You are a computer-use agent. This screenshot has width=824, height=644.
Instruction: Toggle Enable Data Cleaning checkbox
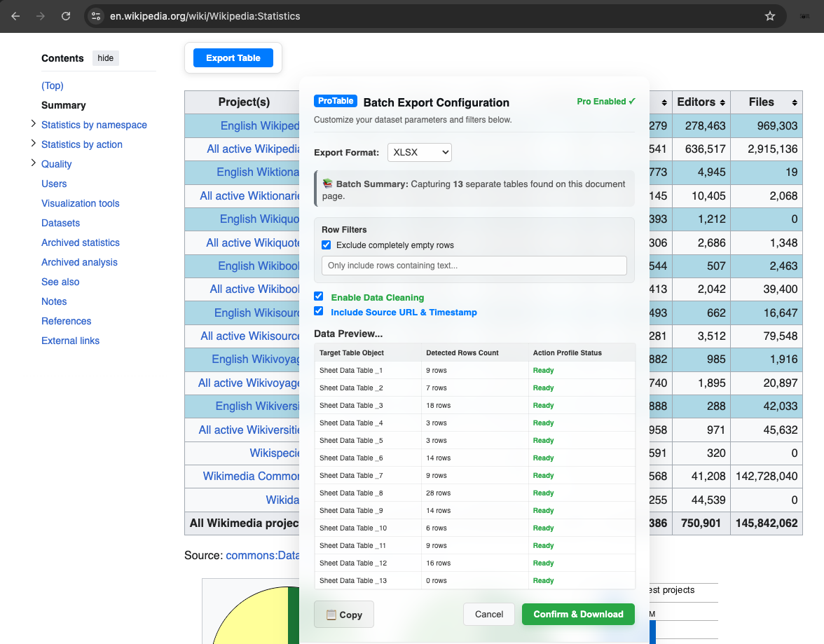coord(318,296)
